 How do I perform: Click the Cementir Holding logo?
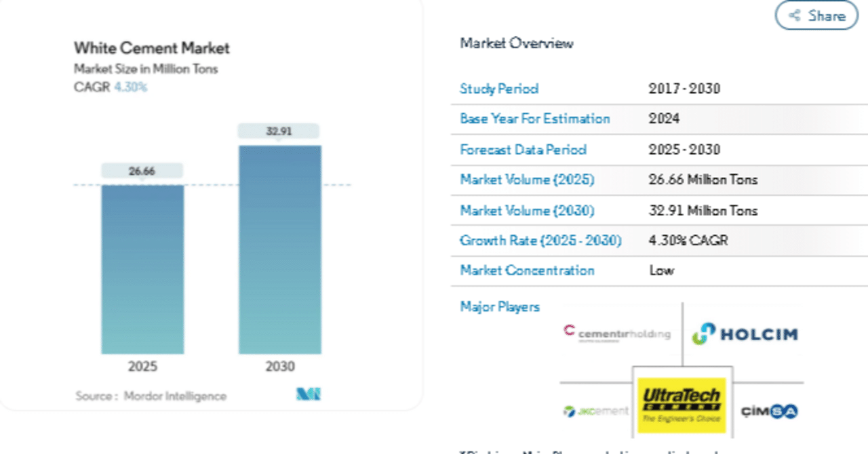tap(616, 333)
